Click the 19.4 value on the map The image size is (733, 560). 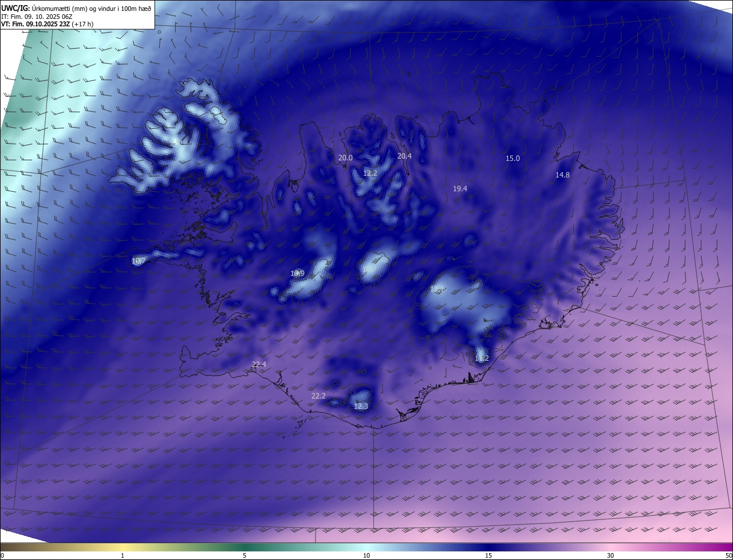pyautogui.click(x=460, y=188)
